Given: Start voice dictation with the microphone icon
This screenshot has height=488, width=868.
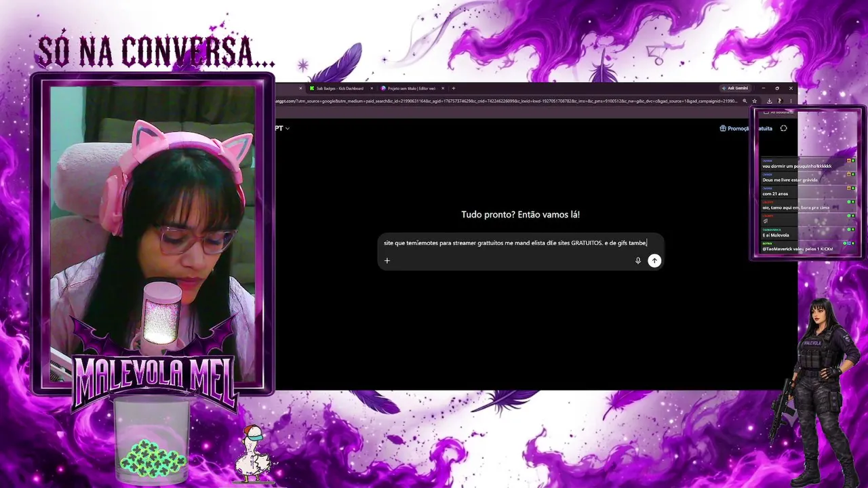Looking at the screenshot, I should [x=638, y=260].
